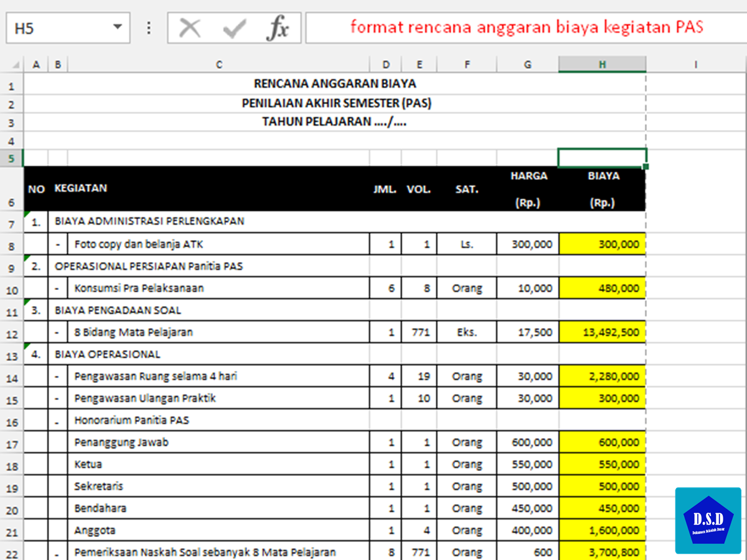Select the column C header

[x=218, y=64]
